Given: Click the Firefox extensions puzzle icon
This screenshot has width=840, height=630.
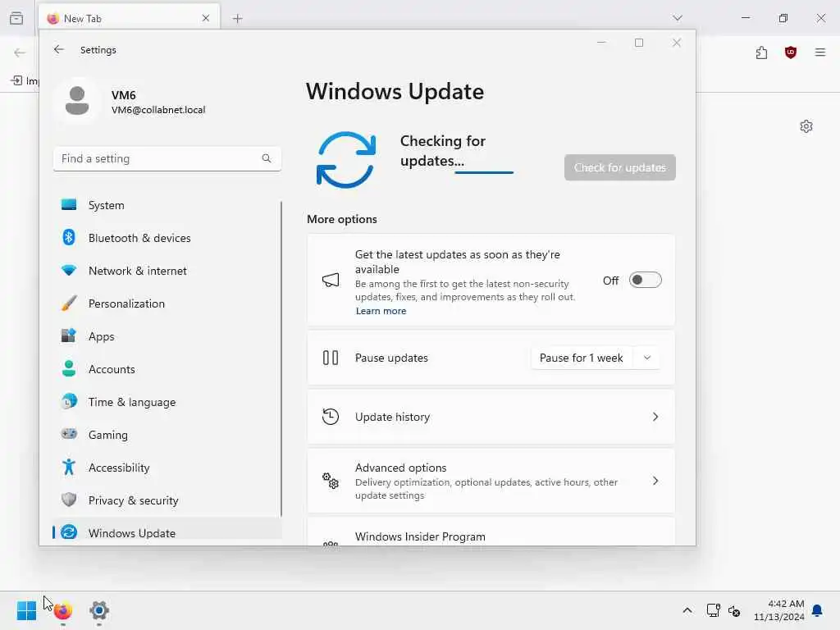Looking at the screenshot, I should coord(762,52).
